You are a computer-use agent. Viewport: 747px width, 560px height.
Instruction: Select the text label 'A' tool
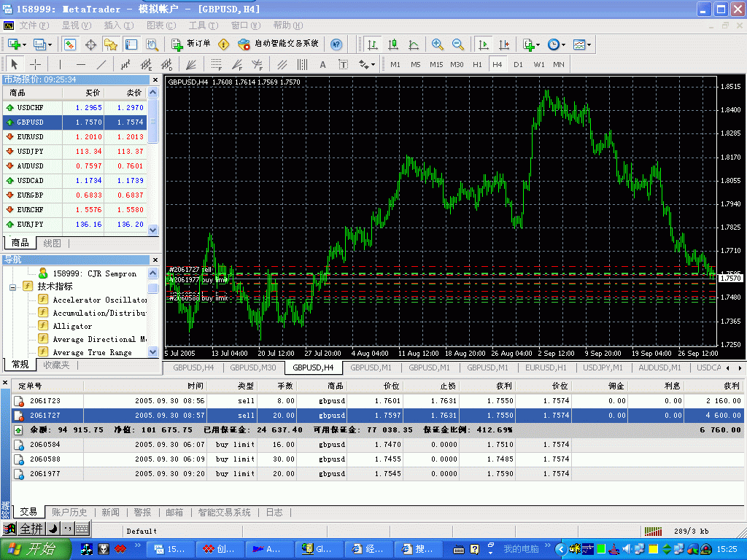pyautogui.click(x=323, y=64)
